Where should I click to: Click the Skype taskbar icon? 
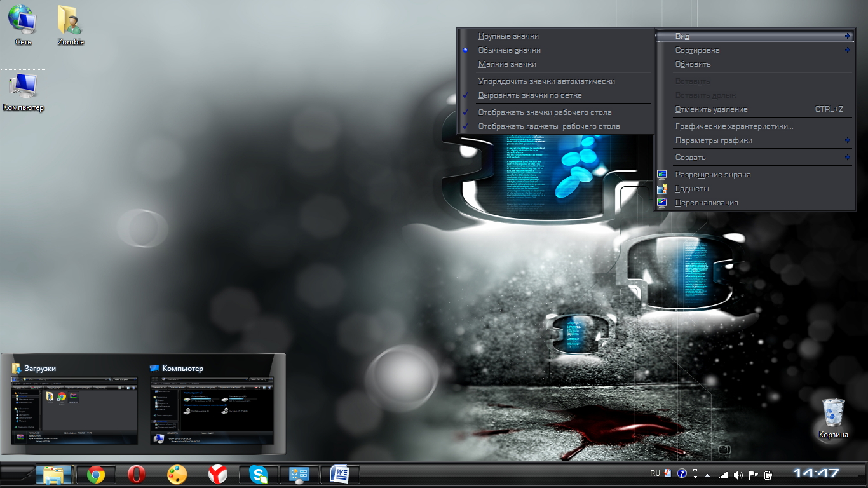[x=259, y=475]
